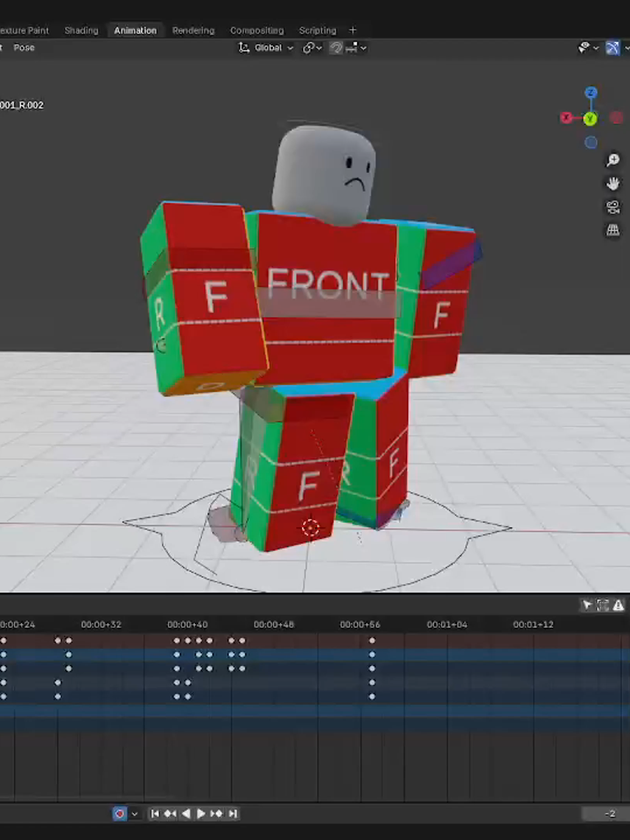The image size is (630, 840).
Task: Click the model's sad face head
Action: tap(324, 175)
